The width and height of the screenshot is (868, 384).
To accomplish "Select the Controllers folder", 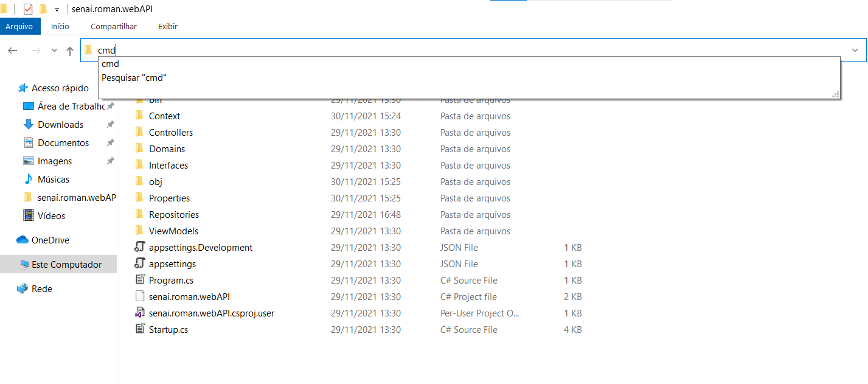I will [x=171, y=133].
